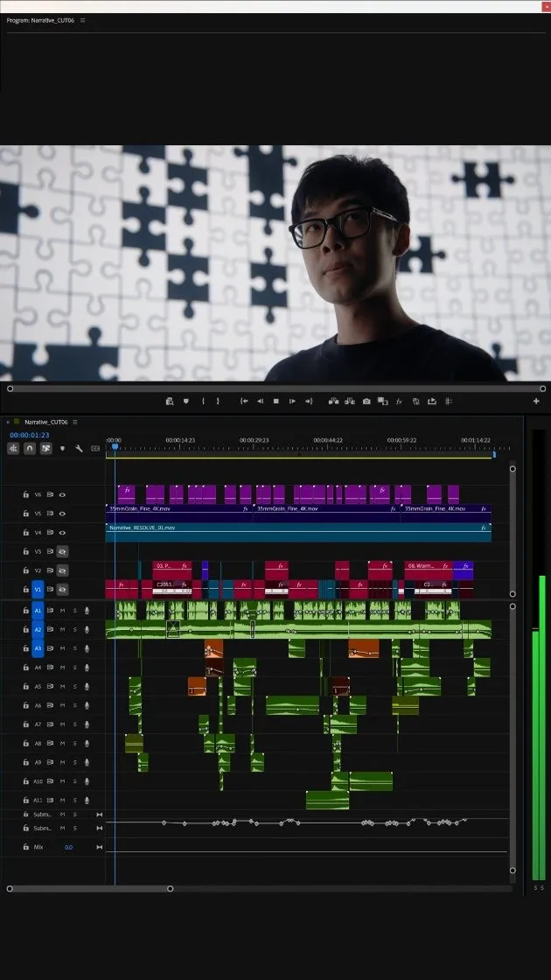Show hidden video track V1
The image size is (551, 980).
[62, 590]
